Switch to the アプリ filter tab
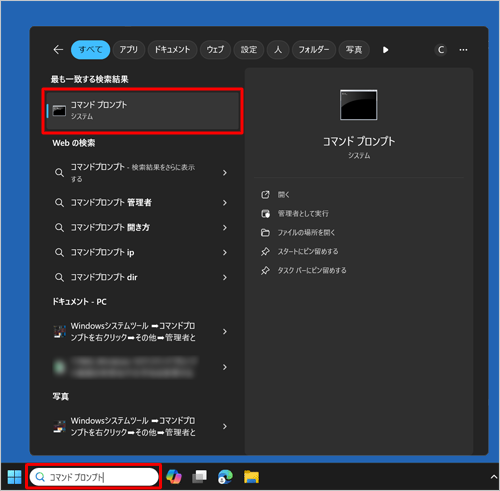Screen dimensions: 500x491 pyautogui.click(x=129, y=50)
